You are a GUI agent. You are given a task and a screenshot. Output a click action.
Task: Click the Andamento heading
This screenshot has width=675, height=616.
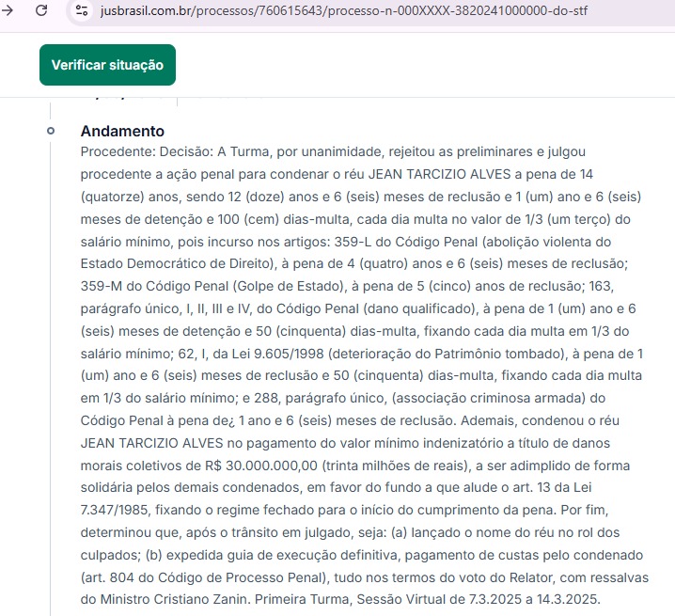click(x=122, y=131)
